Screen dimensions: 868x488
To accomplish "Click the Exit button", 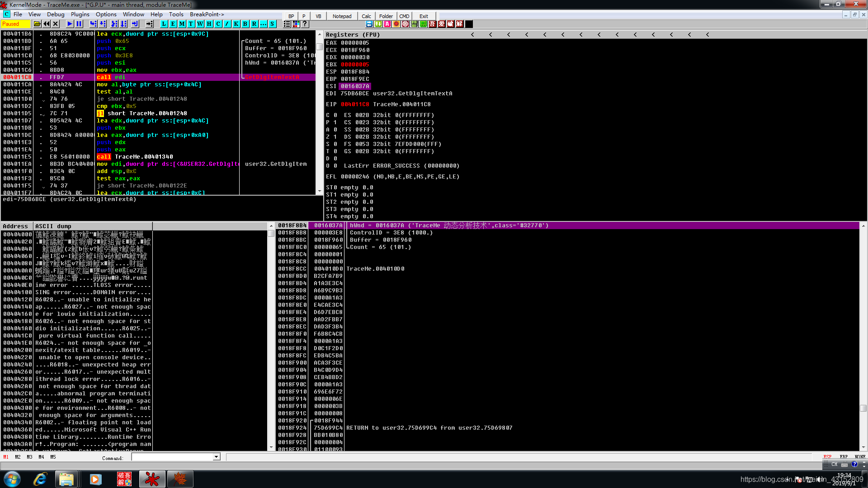I will click(x=424, y=16).
